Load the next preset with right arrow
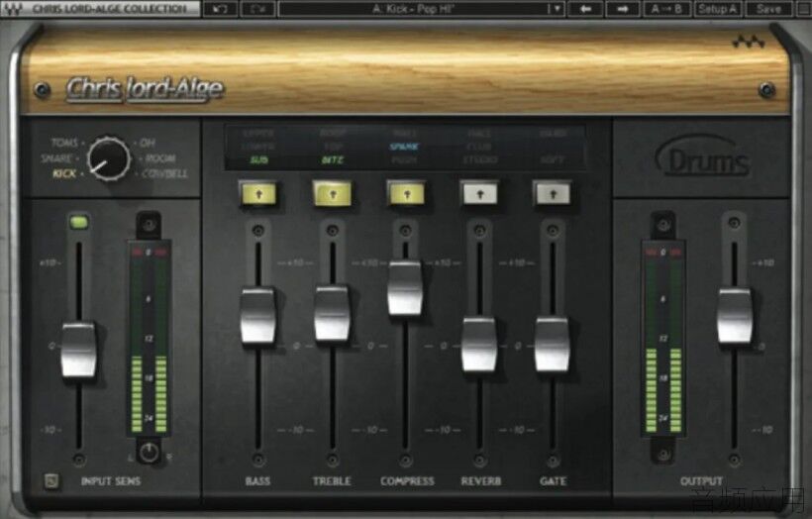The width and height of the screenshot is (812, 519). [x=623, y=9]
